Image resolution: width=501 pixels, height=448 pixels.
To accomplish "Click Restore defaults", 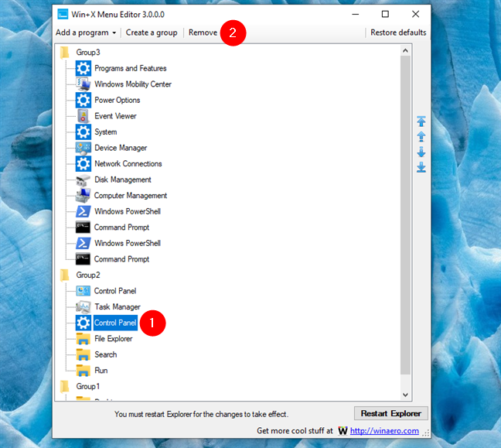I will [x=398, y=32].
